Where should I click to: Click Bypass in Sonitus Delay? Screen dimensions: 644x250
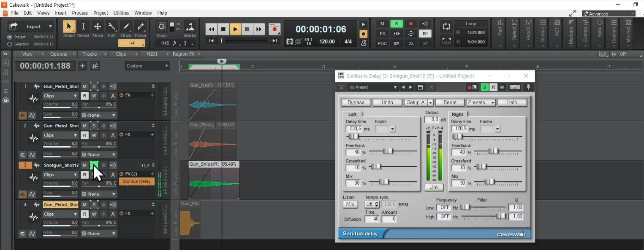coord(356,102)
